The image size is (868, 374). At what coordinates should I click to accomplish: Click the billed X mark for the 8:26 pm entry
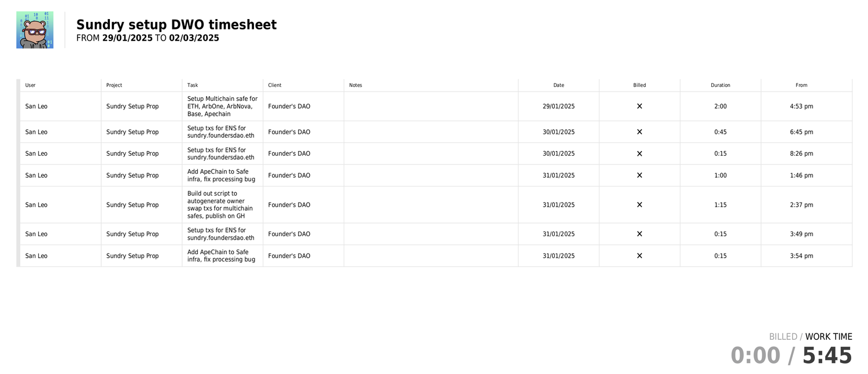[x=639, y=154]
